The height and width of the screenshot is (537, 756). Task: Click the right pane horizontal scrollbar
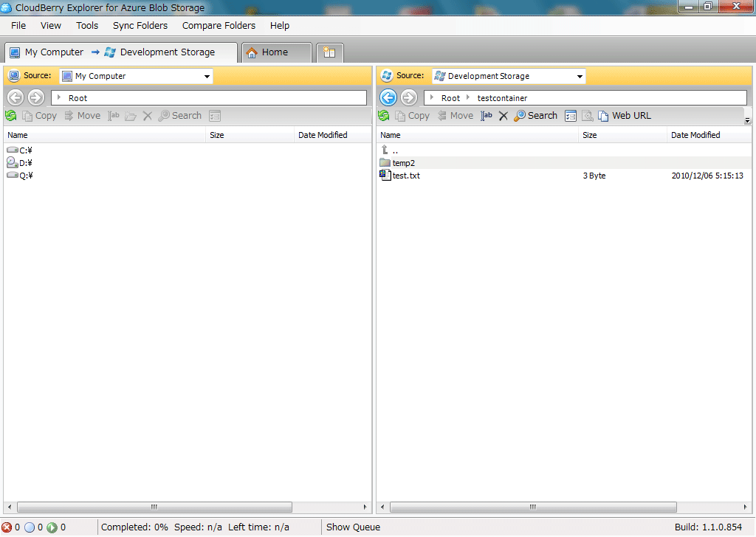tap(533, 507)
